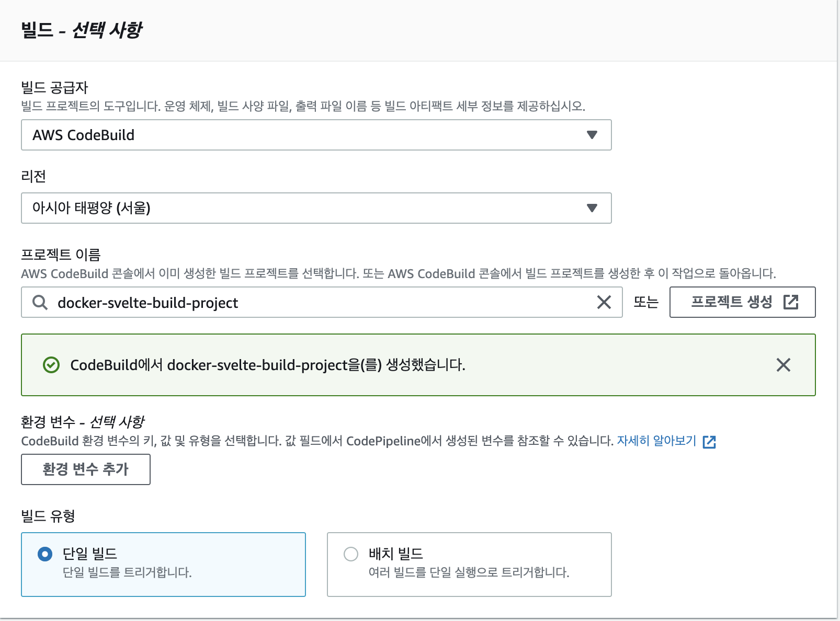Select the 단일 빌드 radio button

(x=45, y=554)
